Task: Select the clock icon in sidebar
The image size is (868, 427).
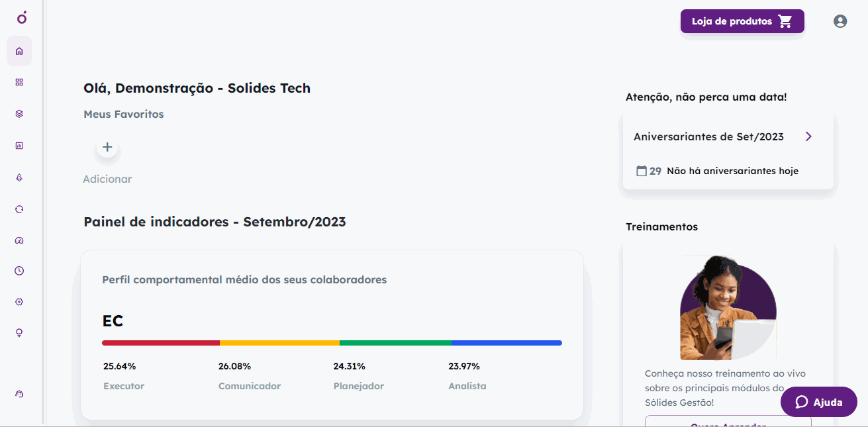Action: click(19, 271)
